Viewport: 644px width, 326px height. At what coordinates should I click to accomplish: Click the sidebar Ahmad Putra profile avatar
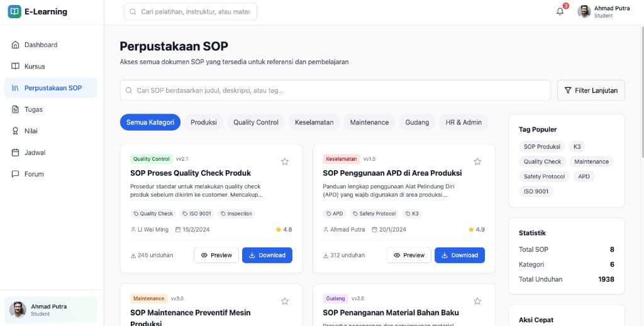coord(18,310)
